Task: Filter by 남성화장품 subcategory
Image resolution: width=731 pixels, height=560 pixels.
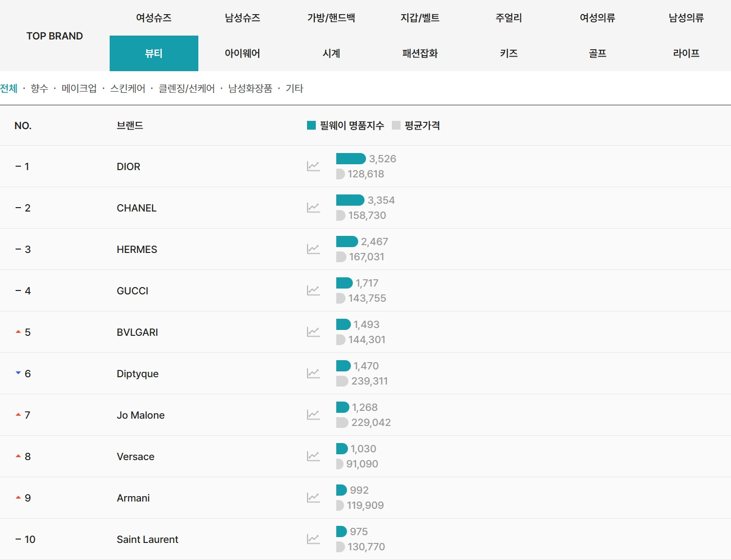Action: point(250,88)
